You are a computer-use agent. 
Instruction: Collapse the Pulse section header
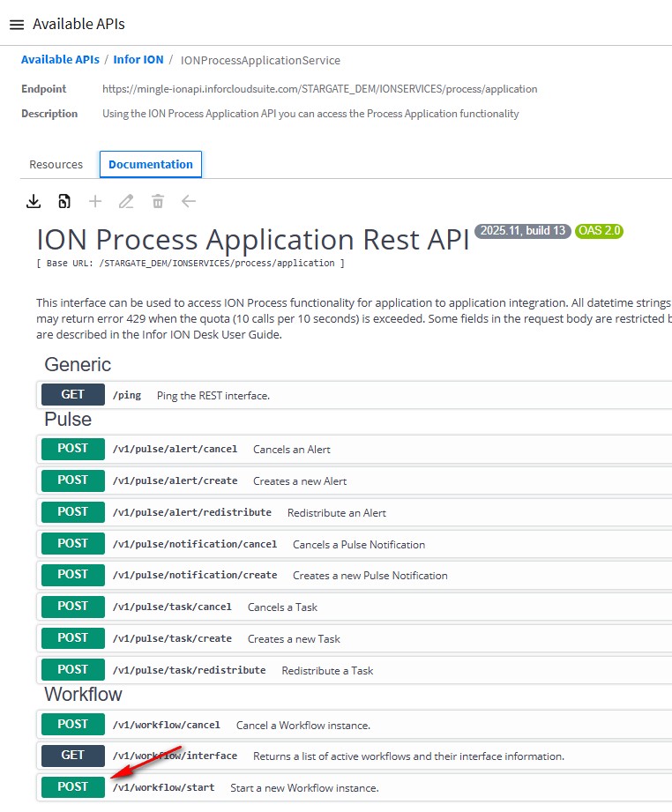68,419
